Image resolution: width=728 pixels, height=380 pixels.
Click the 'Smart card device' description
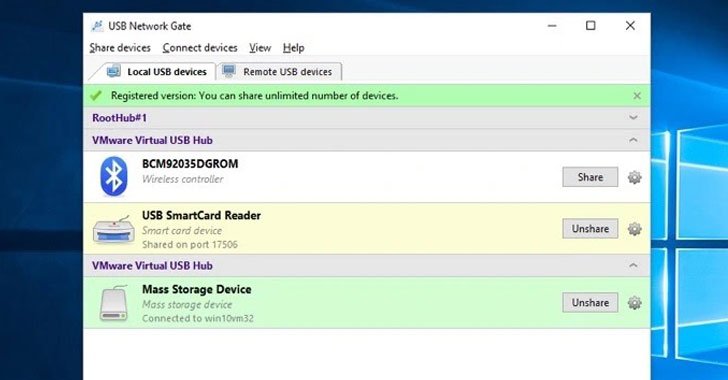182,230
